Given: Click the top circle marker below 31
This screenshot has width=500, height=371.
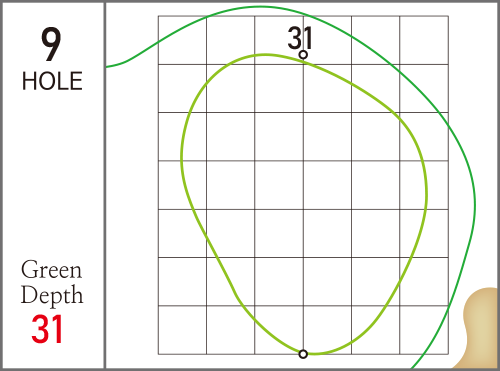Looking at the screenshot, I should pos(303,54).
